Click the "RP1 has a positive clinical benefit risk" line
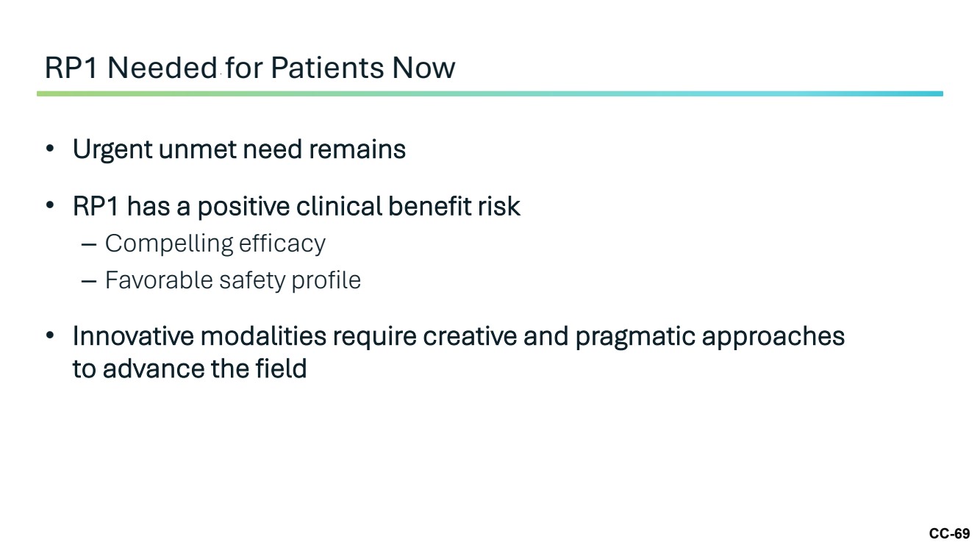 [x=296, y=207]
